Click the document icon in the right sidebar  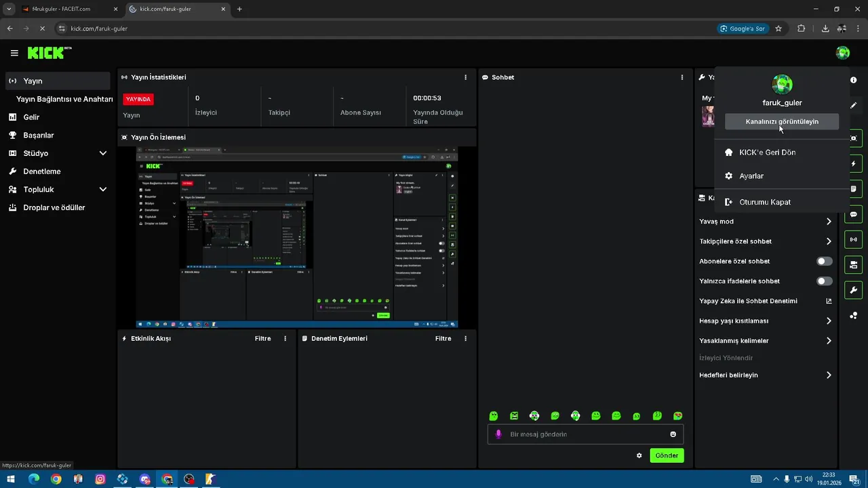[853, 189]
